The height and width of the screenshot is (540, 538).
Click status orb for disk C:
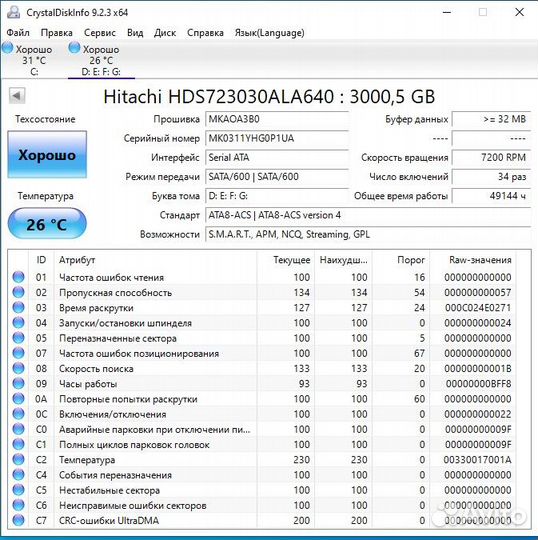[8, 48]
